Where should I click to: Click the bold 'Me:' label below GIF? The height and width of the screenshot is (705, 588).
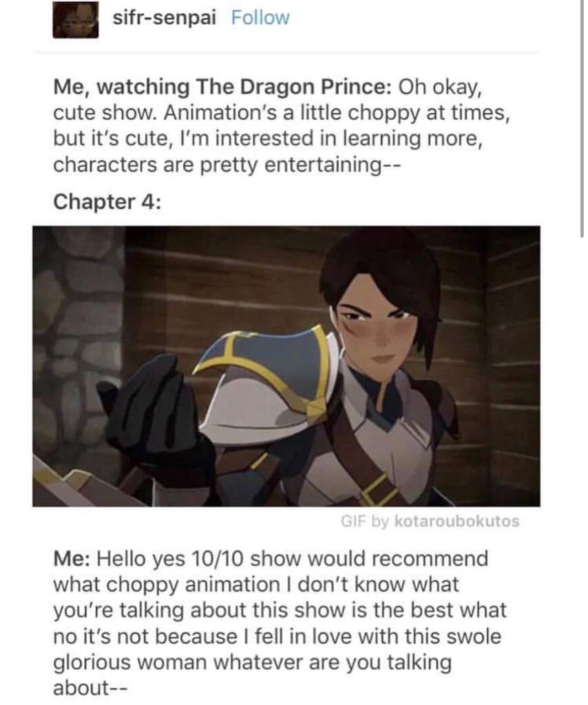pyautogui.click(x=72, y=559)
